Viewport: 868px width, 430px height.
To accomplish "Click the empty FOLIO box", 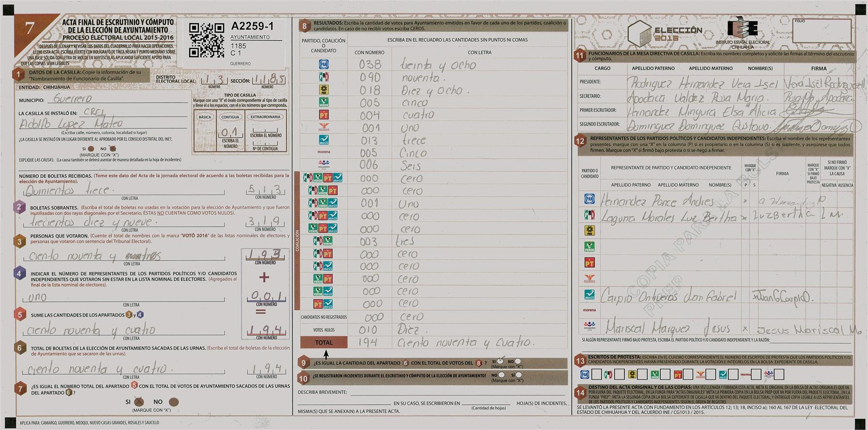I will click(822, 32).
